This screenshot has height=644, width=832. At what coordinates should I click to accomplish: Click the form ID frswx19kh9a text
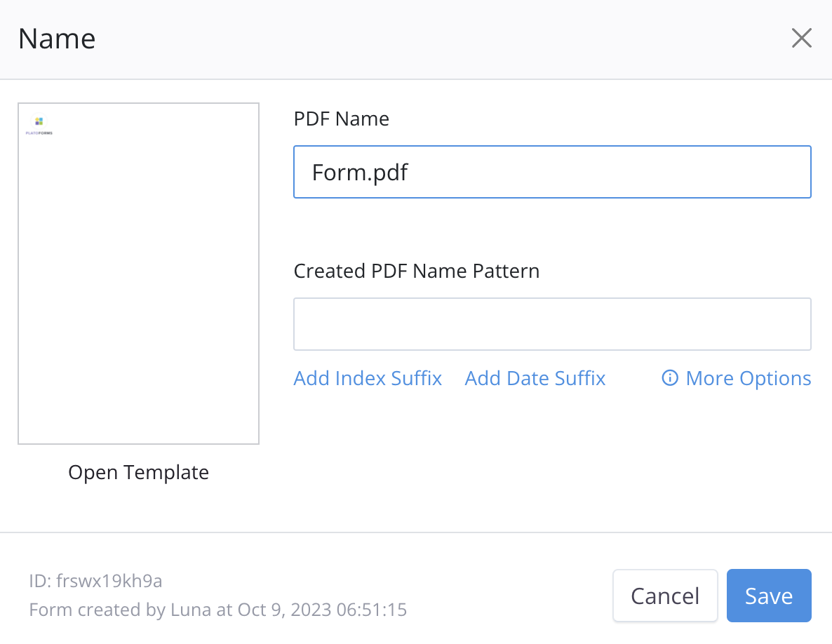(95, 581)
